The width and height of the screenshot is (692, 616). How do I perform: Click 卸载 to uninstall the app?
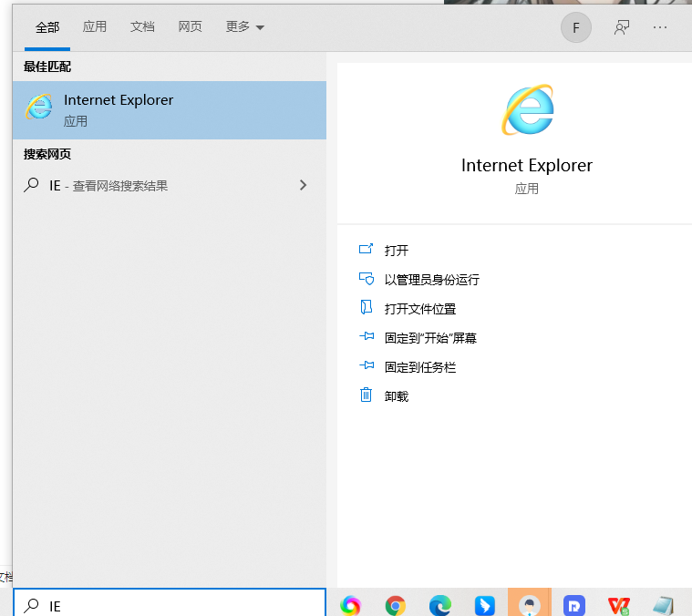click(397, 396)
